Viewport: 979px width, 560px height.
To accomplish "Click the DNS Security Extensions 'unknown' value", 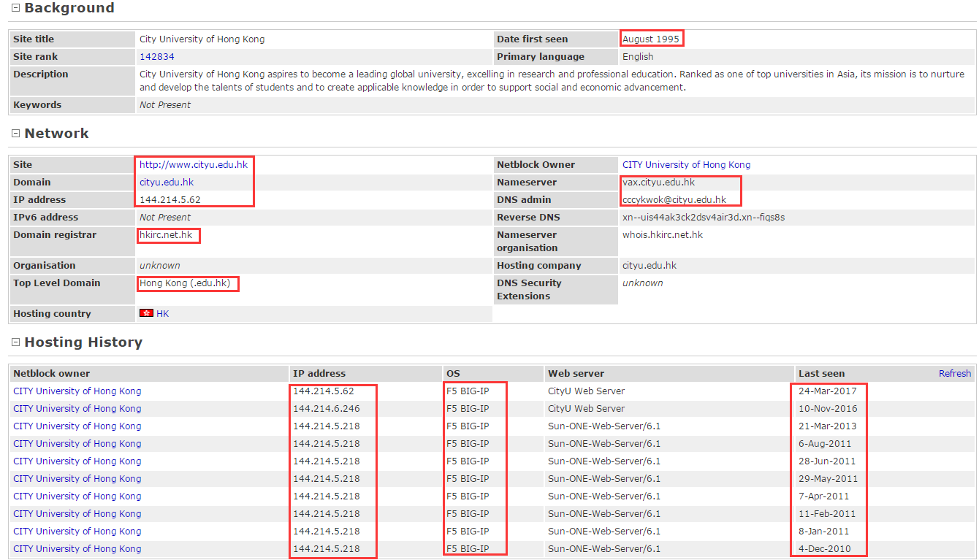I will click(x=643, y=283).
